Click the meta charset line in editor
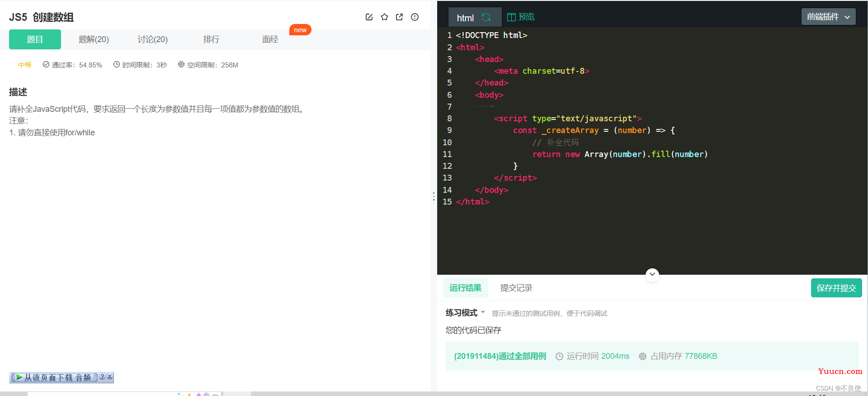This screenshot has height=396, width=868. coord(541,71)
